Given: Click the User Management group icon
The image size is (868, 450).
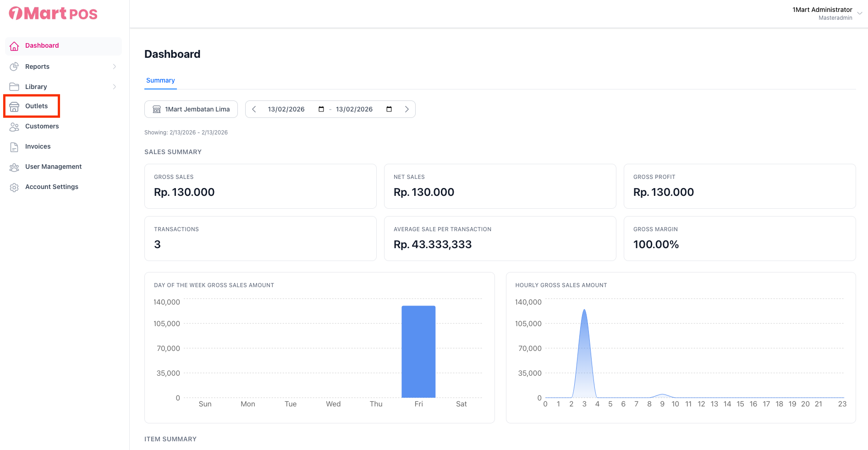Looking at the screenshot, I should pos(14,167).
